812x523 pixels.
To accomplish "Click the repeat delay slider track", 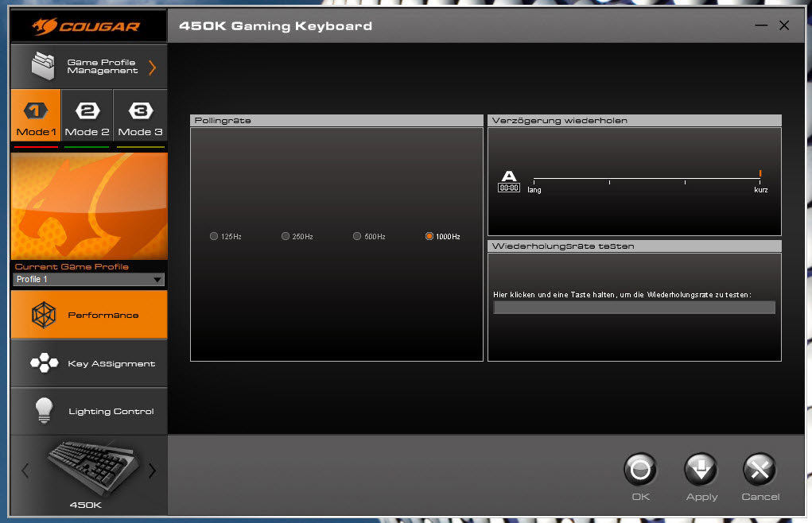I will coord(647,179).
